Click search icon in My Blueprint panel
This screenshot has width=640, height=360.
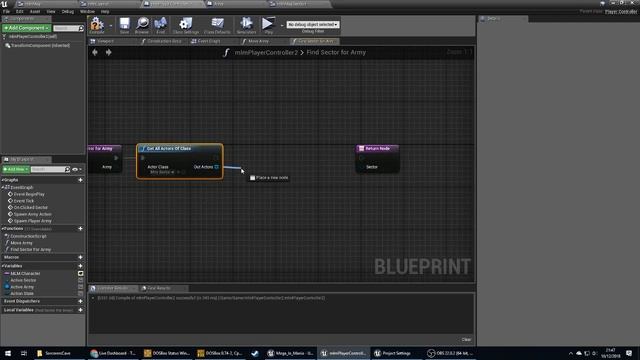[67, 169]
